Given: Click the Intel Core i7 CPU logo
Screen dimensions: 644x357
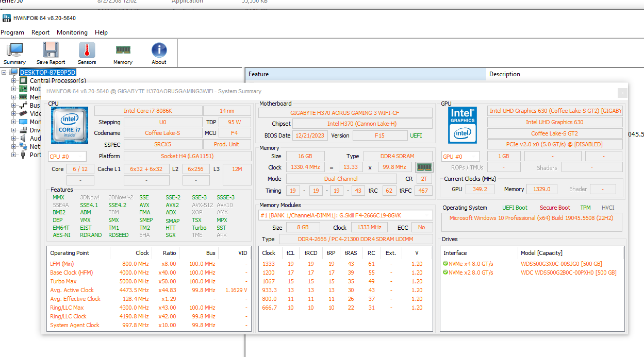Looking at the screenshot, I should (x=70, y=125).
